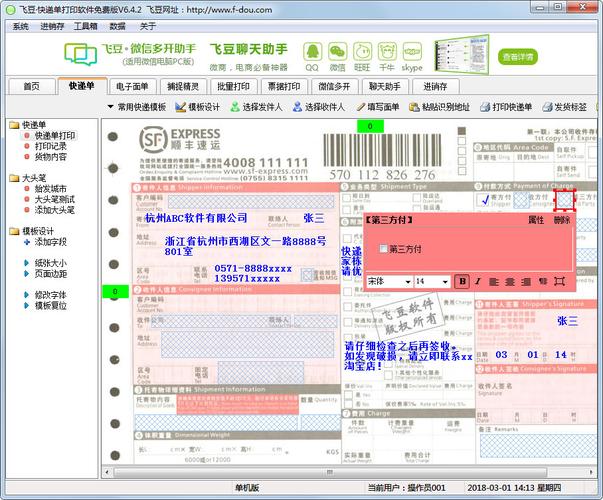
Task: Switch to the 首页 tab
Action: point(32,87)
